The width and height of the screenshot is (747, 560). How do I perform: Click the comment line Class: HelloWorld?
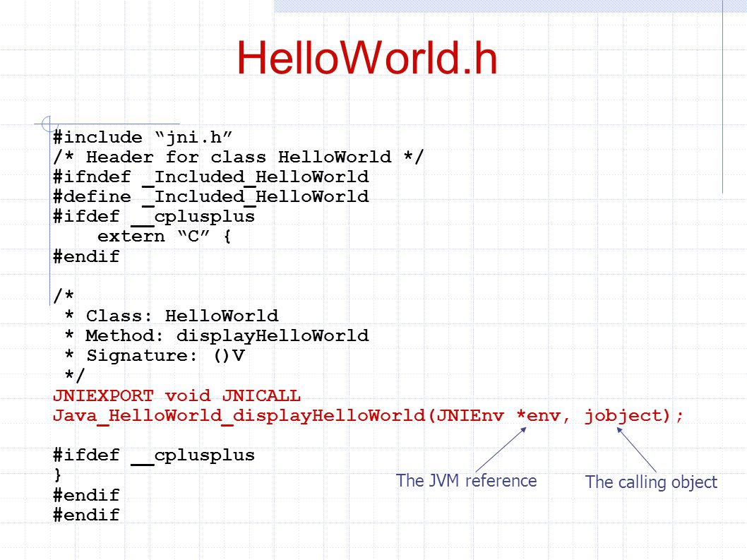172,316
